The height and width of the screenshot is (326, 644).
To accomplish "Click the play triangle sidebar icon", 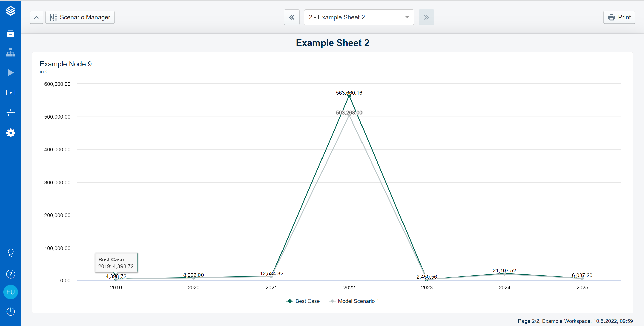I will pos(11,73).
